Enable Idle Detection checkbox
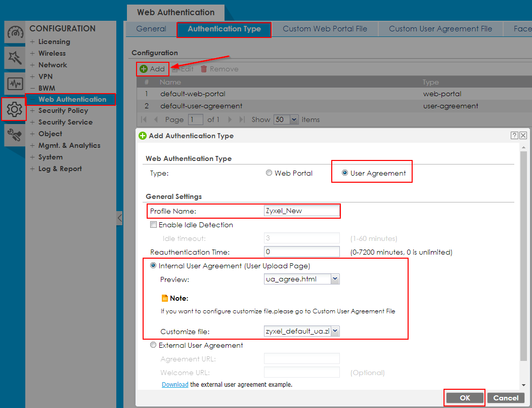 (x=154, y=225)
